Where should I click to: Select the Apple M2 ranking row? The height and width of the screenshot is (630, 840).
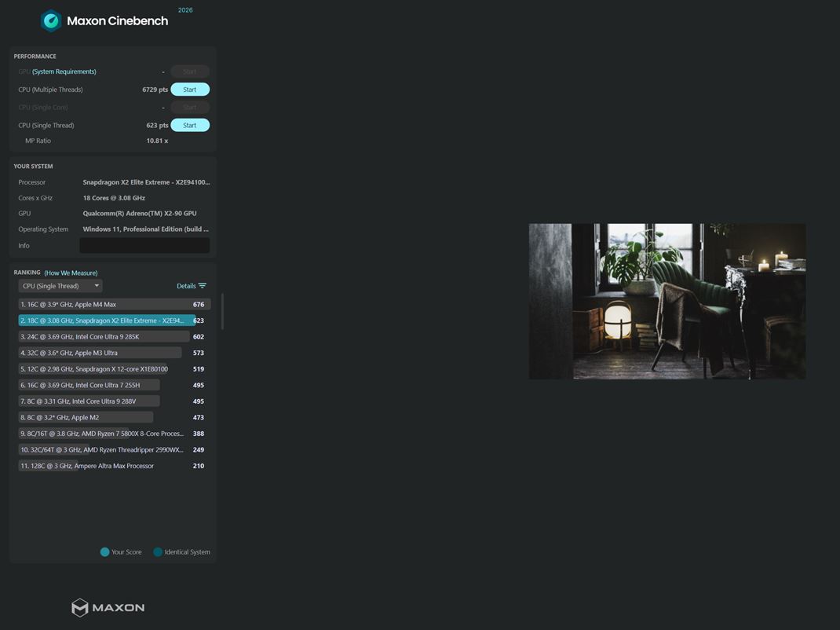[114, 417]
